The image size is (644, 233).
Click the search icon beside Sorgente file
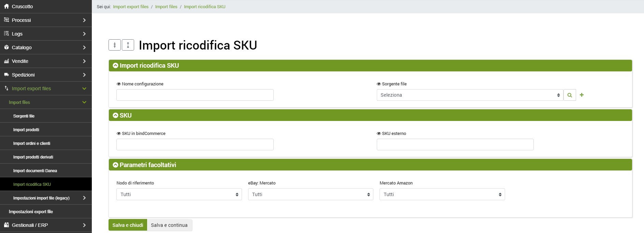[x=569, y=95]
